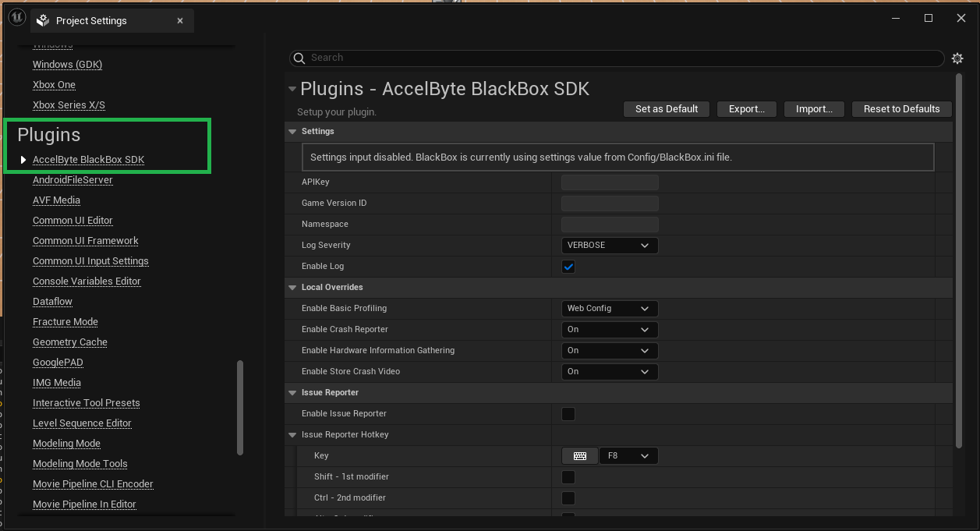Open Dataflow plugin settings

pyautogui.click(x=52, y=302)
